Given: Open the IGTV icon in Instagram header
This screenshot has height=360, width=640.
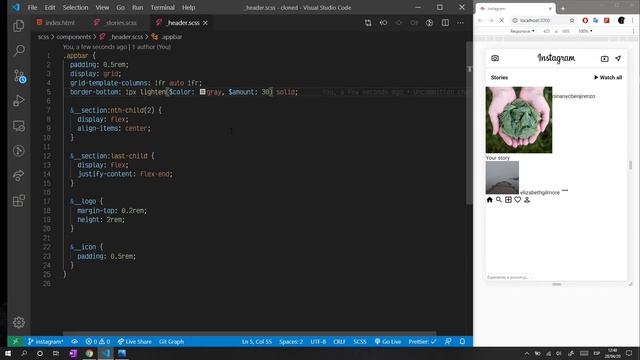Looking at the screenshot, I should pos(604,59).
